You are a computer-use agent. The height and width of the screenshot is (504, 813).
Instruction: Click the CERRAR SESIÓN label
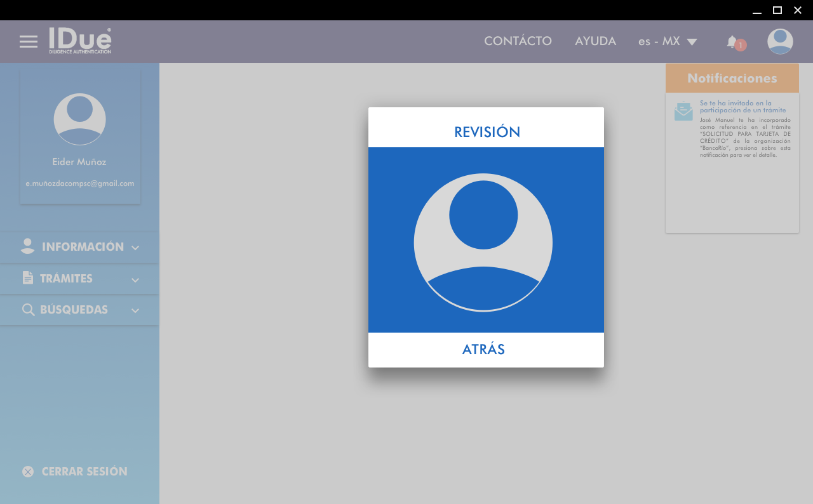tap(84, 472)
